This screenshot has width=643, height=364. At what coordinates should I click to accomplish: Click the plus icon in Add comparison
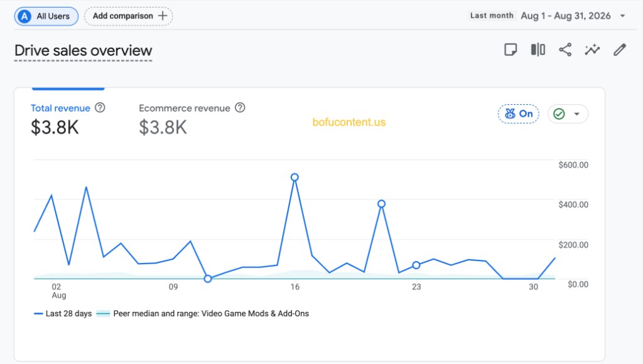[x=163, y=16]
